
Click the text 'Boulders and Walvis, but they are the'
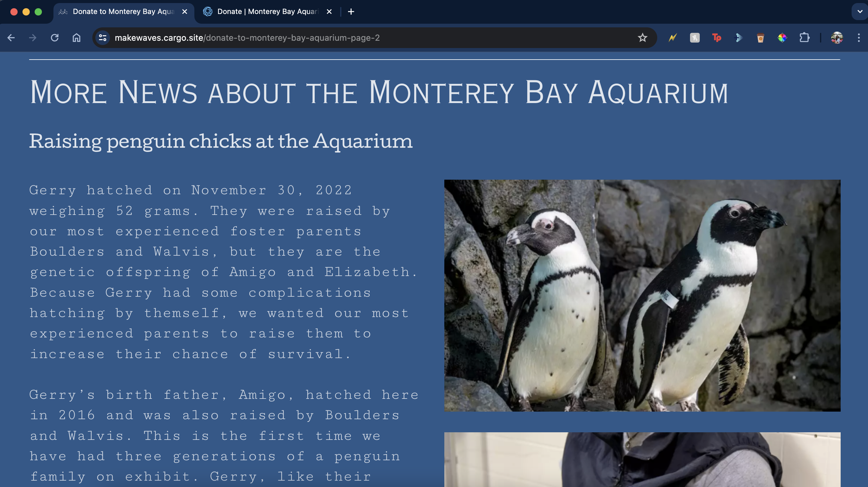click(x=205, y=252)
